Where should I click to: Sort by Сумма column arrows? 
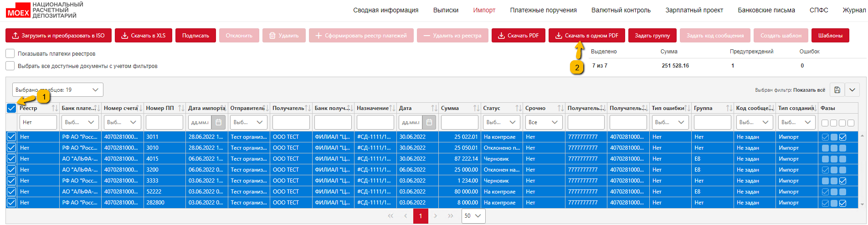click(476, 108)
